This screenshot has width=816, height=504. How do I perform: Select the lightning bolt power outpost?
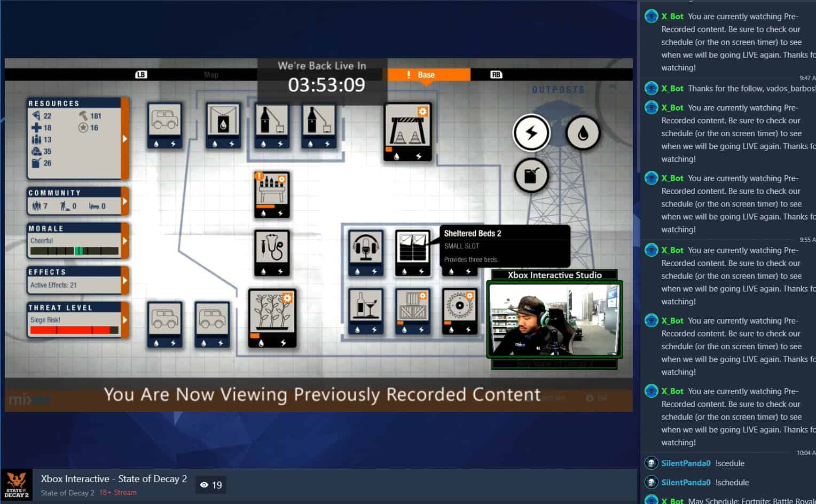[x=532, y=132]
